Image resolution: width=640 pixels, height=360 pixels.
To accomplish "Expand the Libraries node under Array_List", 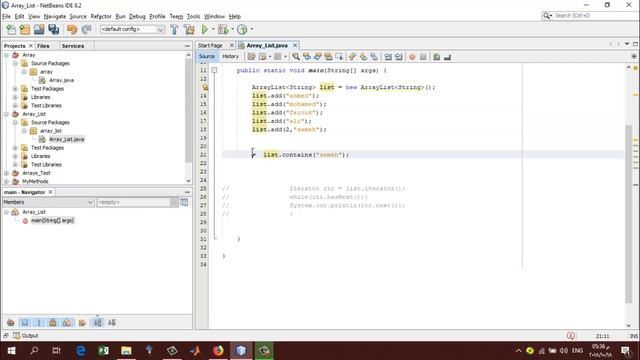I will pos(15,156).
